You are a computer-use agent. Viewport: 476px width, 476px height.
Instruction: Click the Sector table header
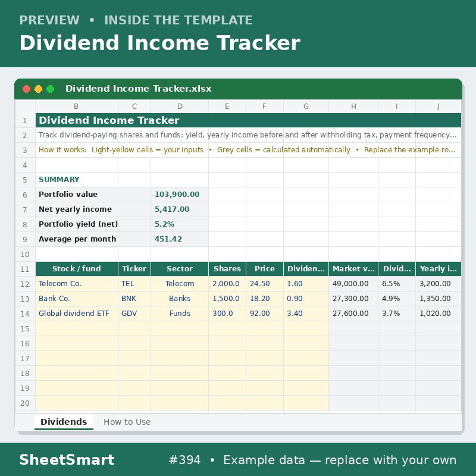coord(180,269)
